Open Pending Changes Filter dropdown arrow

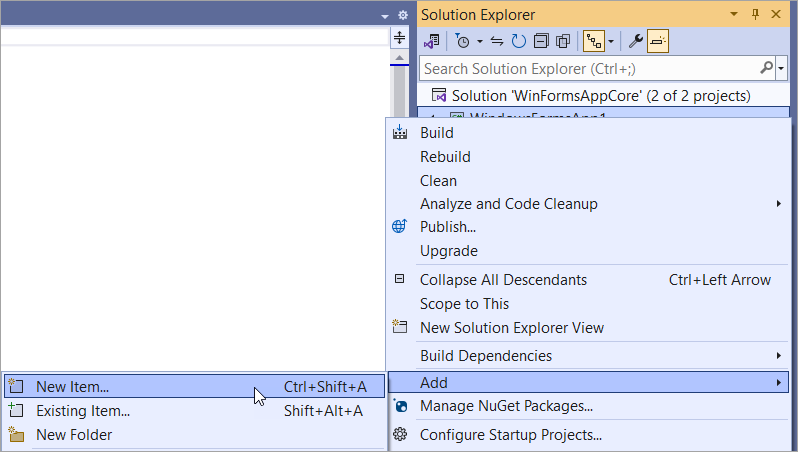[x=479, y=42]
